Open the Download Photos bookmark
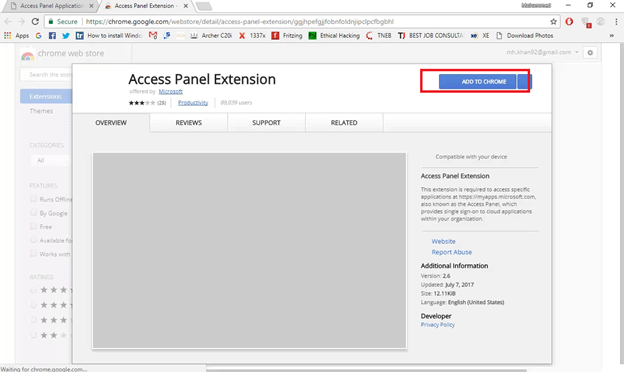The image size is (624, 372). pos(525,35)
